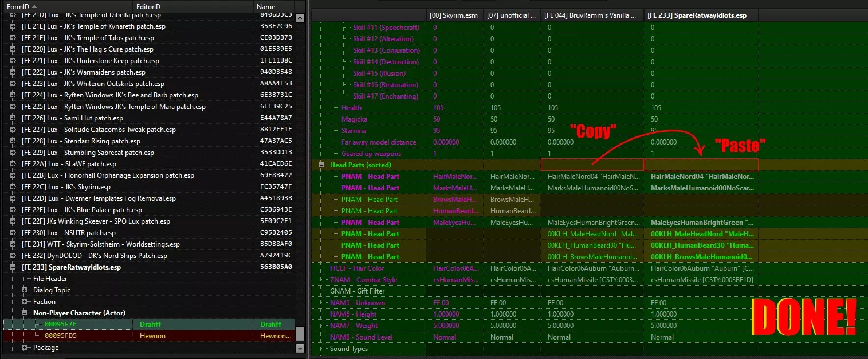Expand the Package group
This screenshot has height=359, width=868.
(25, 348)
